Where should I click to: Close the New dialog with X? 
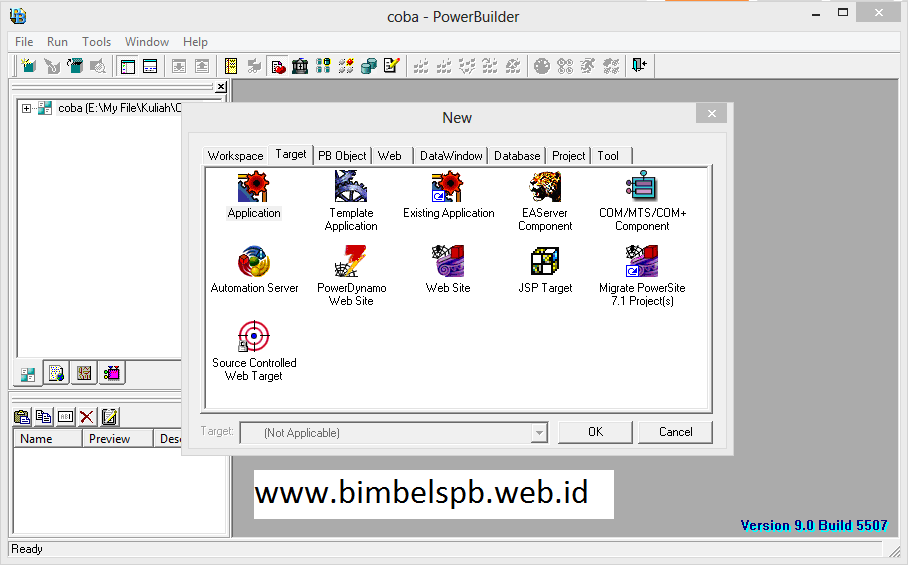(712, 113)
